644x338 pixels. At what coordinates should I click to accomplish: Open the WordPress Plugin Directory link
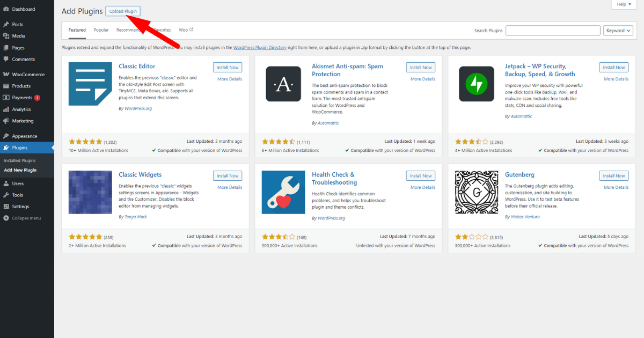pos(260,48)
